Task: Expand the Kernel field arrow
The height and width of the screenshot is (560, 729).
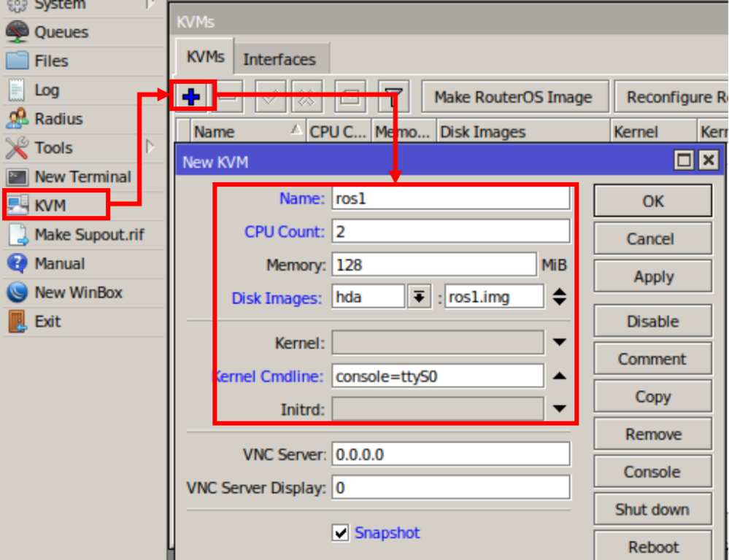Action: point(559,343)
